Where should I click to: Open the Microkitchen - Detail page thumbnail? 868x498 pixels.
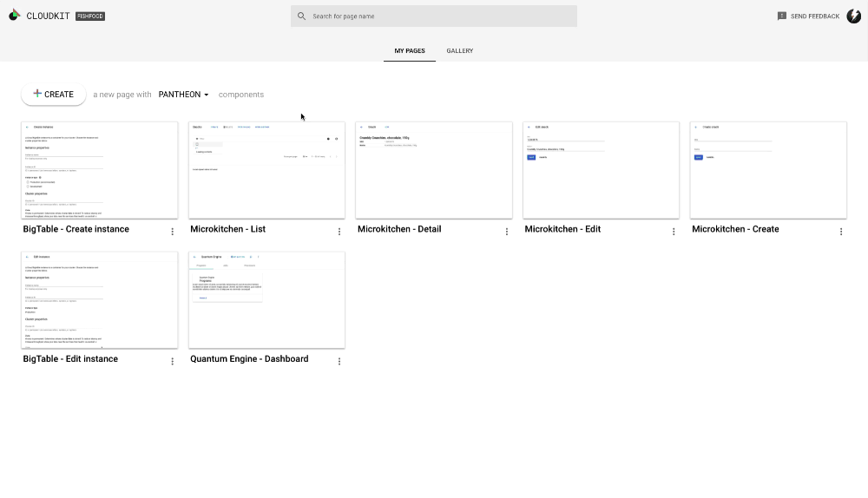(x=434, y=170)
